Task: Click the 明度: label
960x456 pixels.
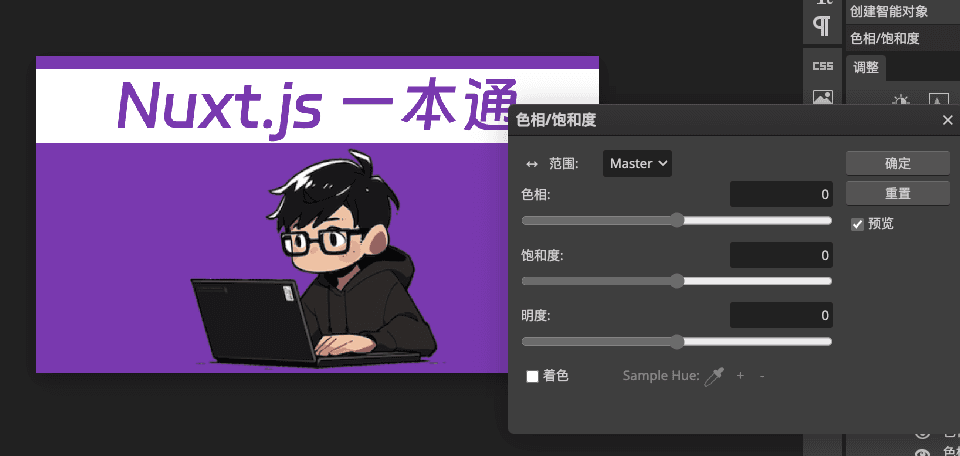Action: point(536,316)
